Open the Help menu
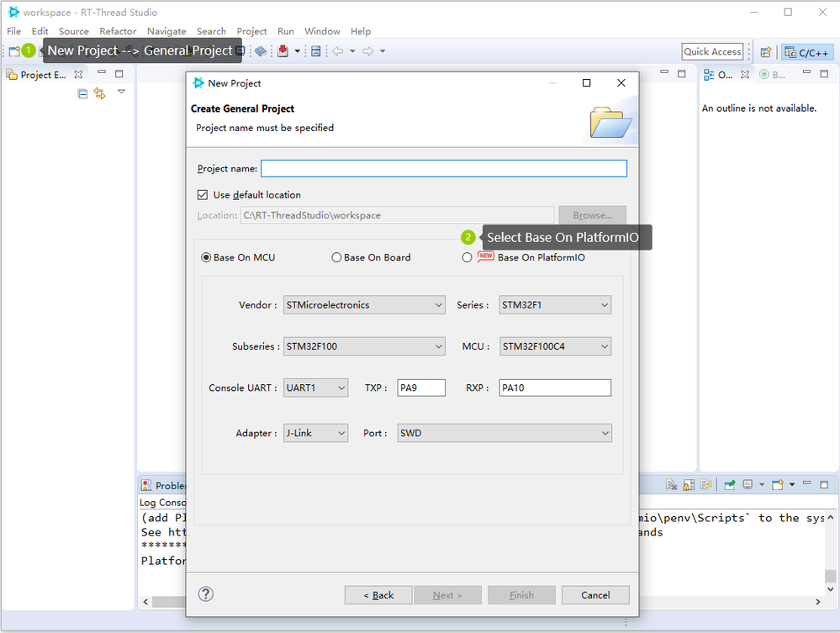Screen dimensions: 840x633 pos(361,31)
